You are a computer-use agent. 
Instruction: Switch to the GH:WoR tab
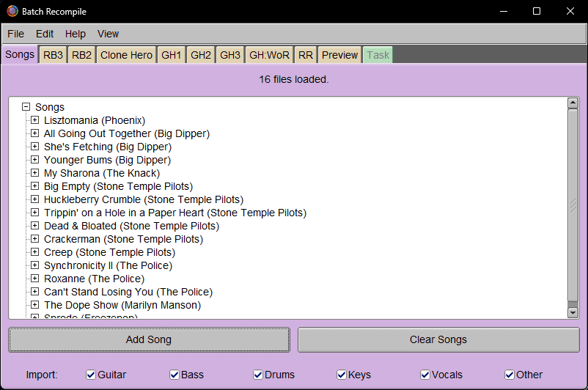click(x=269, y=55)
